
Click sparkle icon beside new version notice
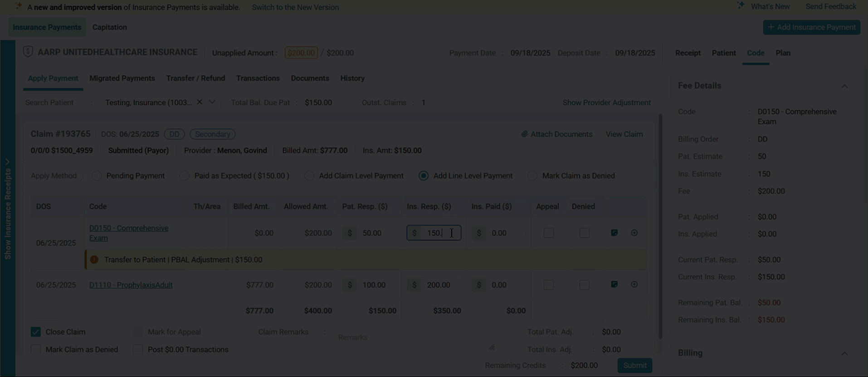19,6
